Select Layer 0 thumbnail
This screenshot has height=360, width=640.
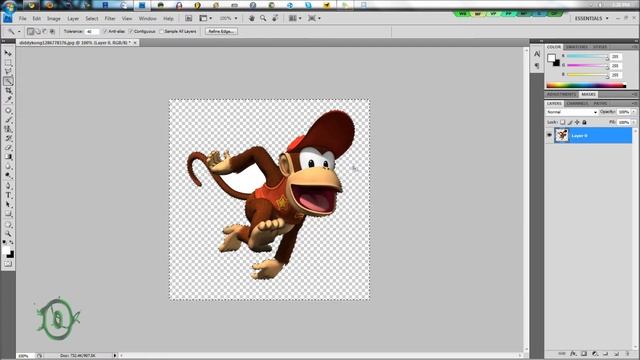562,135
